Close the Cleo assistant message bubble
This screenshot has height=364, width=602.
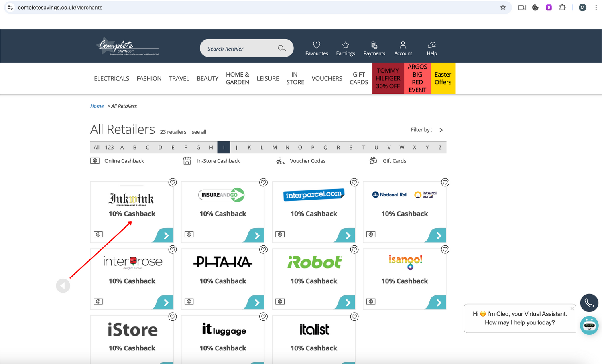572,309
